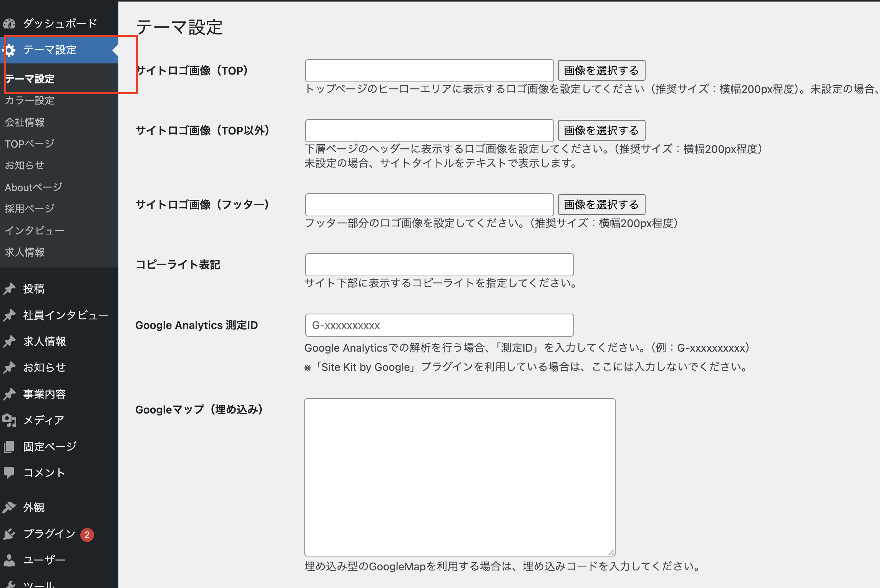Click the コメント speech bubble icon

click(9, 473)
